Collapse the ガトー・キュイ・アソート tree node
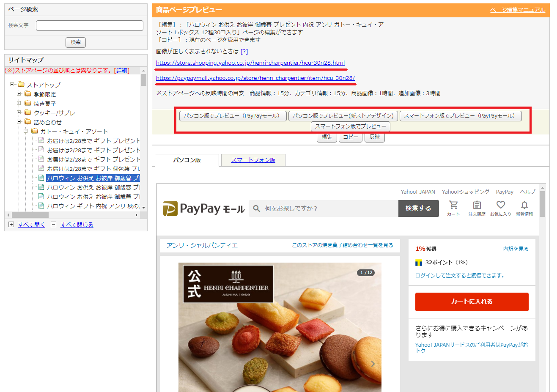The image size is (557, 392). (x=25, y=131)
